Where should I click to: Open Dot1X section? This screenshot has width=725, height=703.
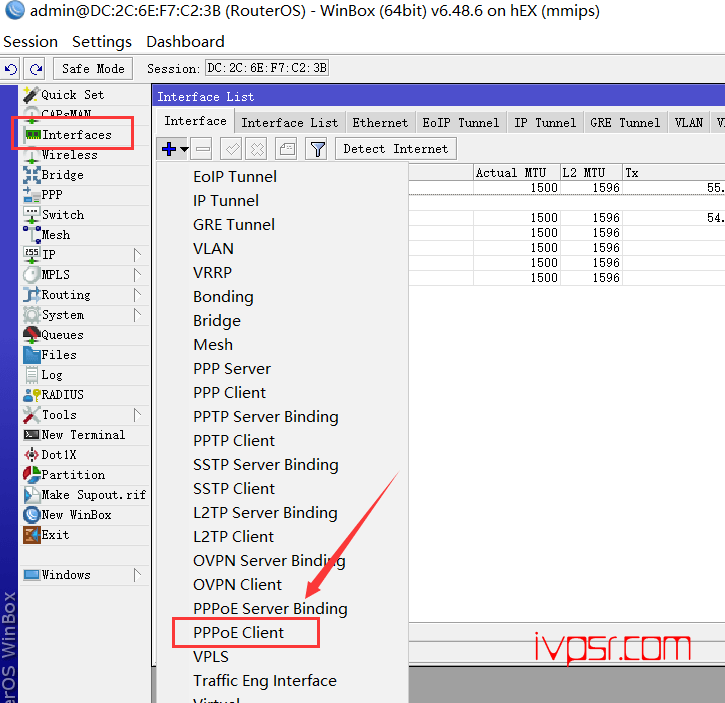coord(86,455)
